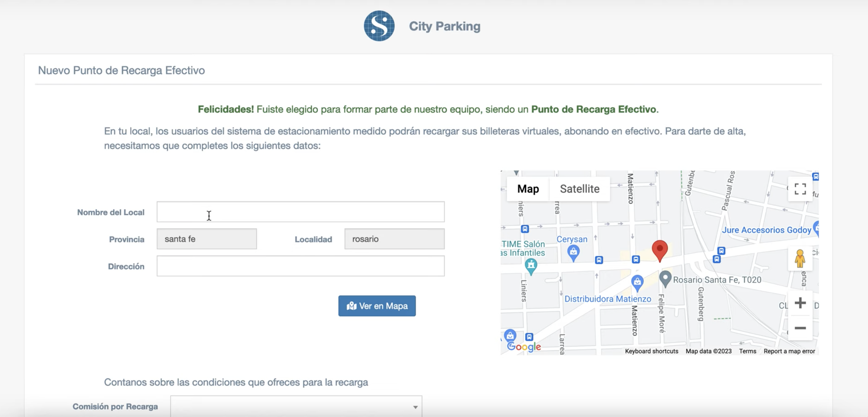This screenshot has width=868, height=417.
Task: Toggle the map fullscreen view
Action: pos(800,189)
